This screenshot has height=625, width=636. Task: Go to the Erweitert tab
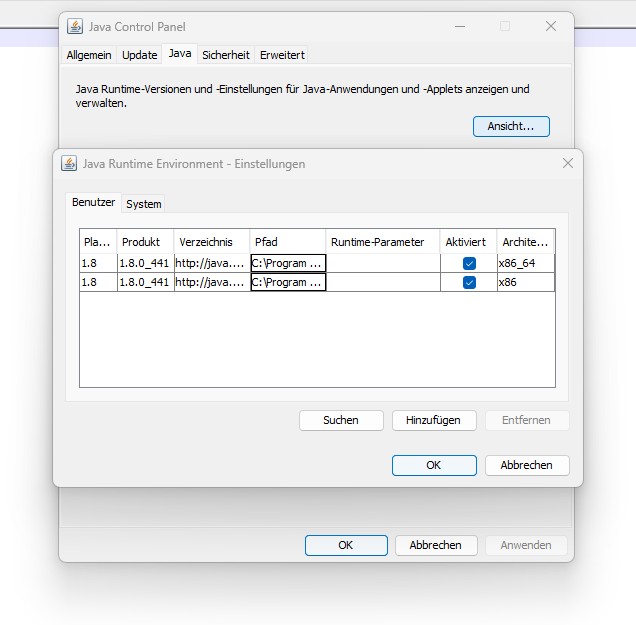click(x=282, y=55)
